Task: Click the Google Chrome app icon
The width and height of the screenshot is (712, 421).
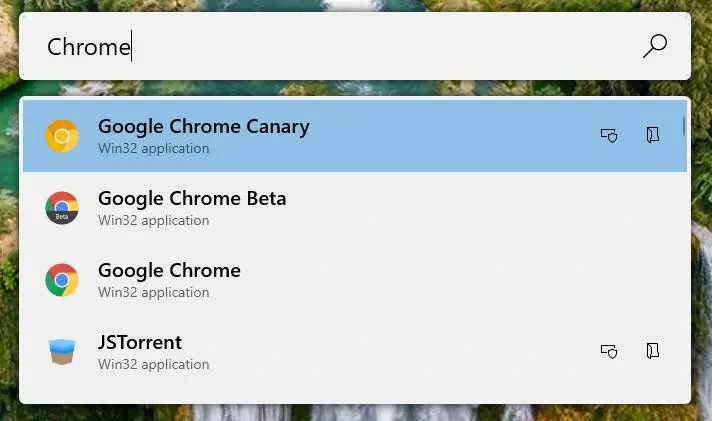Action: [x=62, y=280]
